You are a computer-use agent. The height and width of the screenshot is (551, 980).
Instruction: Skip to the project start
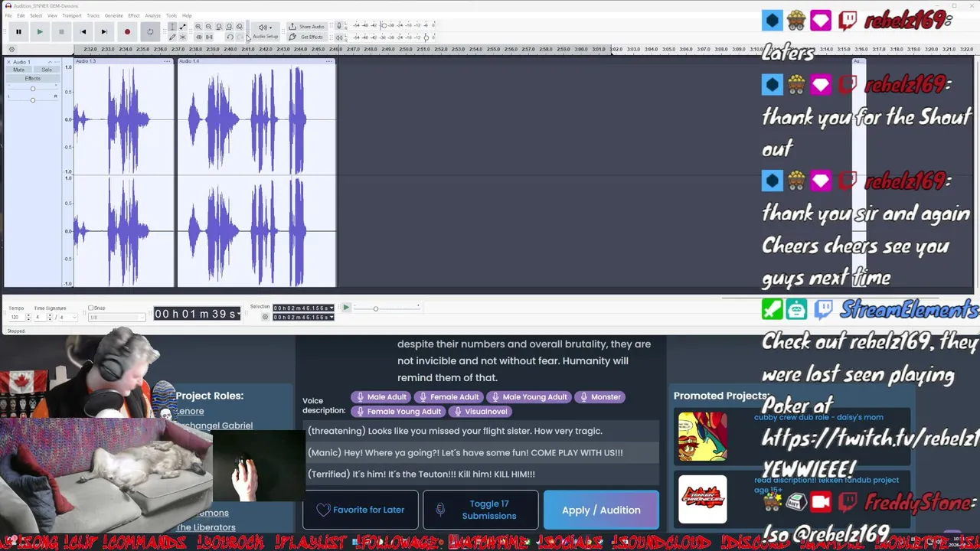[x=83, y=31]
